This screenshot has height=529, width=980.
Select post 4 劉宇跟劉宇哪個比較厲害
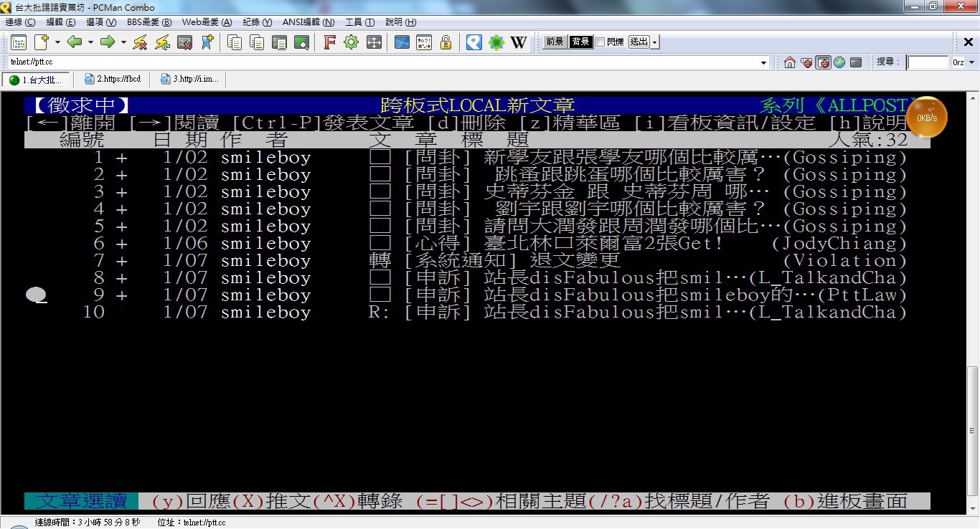477,209
